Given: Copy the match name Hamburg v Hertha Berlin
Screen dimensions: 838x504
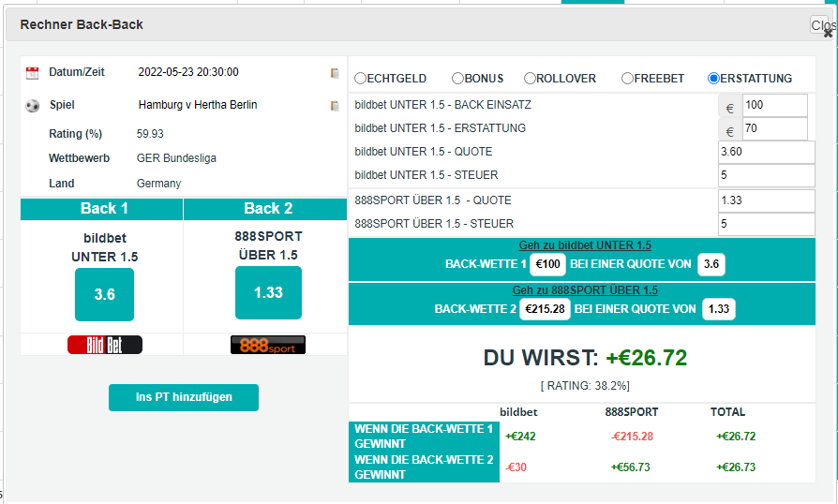Looking at the screenshot, I should tap(335, 106).
